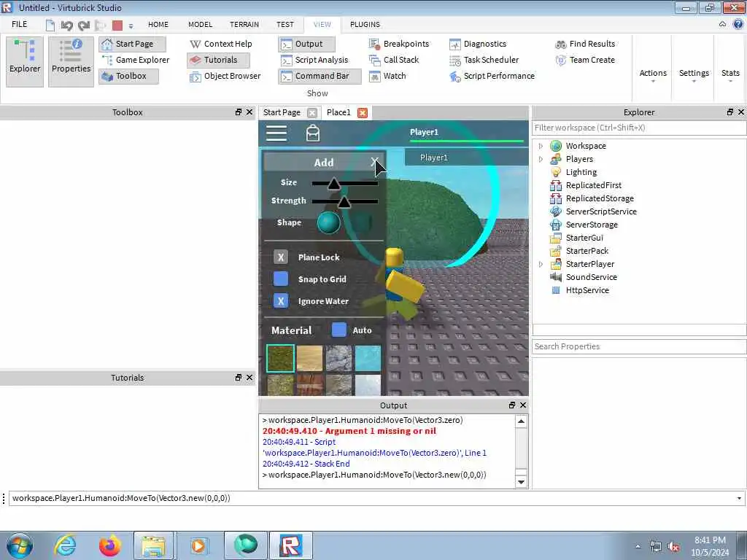Screen dimensions: 747x560
Task: Toggle the Ignore Water checkbox
Action: [281, 301]
